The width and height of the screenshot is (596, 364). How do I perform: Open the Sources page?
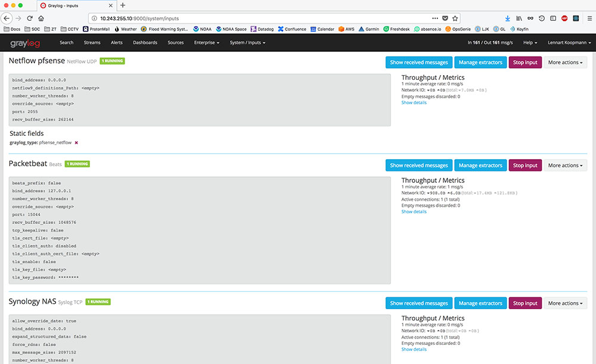click(176, 42)
